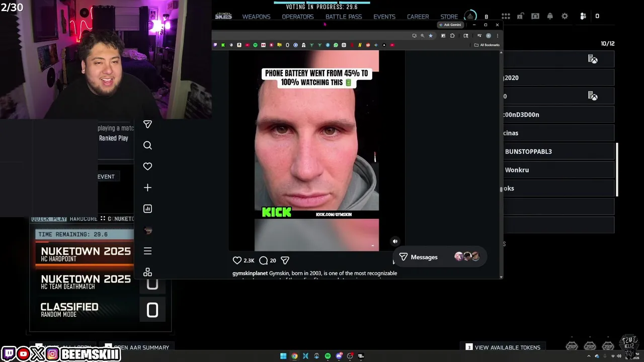
Task: Open the Spotify bookmark in bookmarks bar
Action: coord(255,45)
